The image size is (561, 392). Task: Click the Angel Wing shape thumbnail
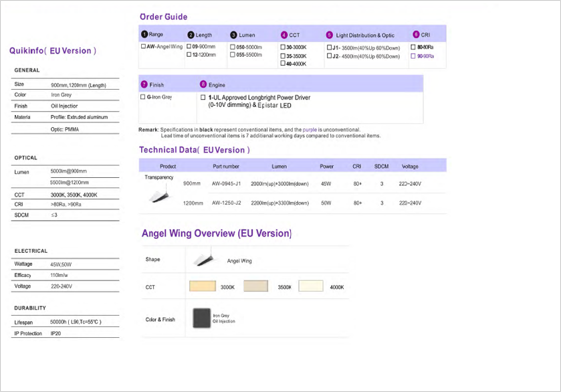203,260
